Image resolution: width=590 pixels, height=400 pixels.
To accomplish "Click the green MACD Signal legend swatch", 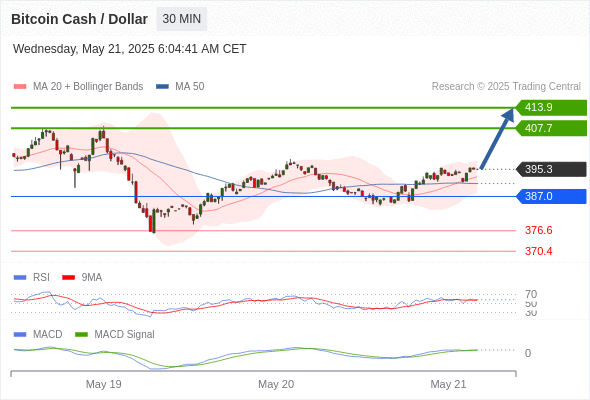I will (81, 335).
